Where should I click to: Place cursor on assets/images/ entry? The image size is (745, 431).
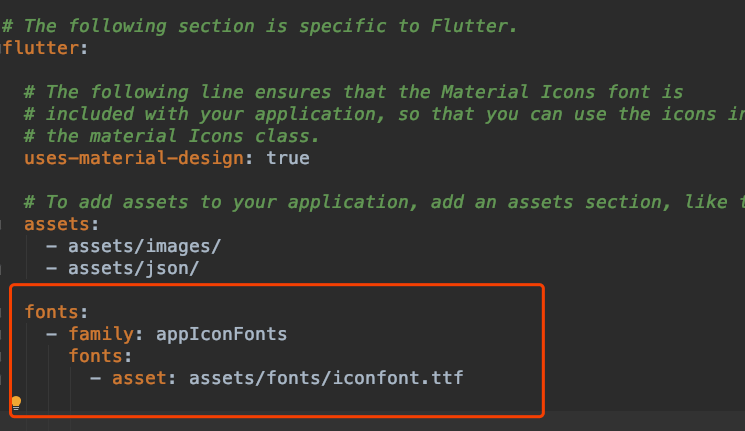144,246
